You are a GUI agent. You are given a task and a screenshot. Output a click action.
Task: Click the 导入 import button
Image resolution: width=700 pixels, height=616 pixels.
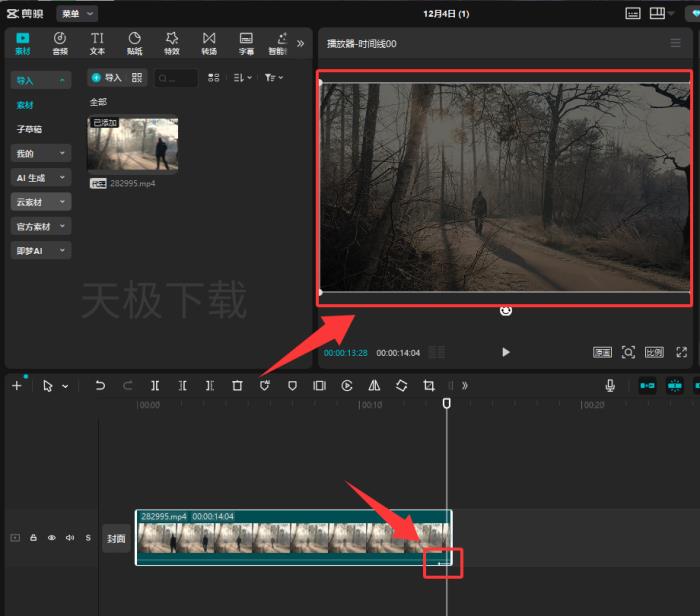pos(106,77)
